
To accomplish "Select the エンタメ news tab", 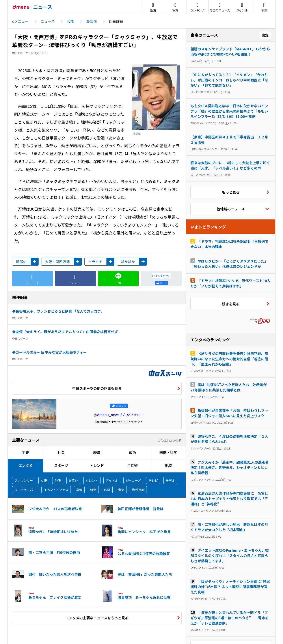I will [25, 465].
